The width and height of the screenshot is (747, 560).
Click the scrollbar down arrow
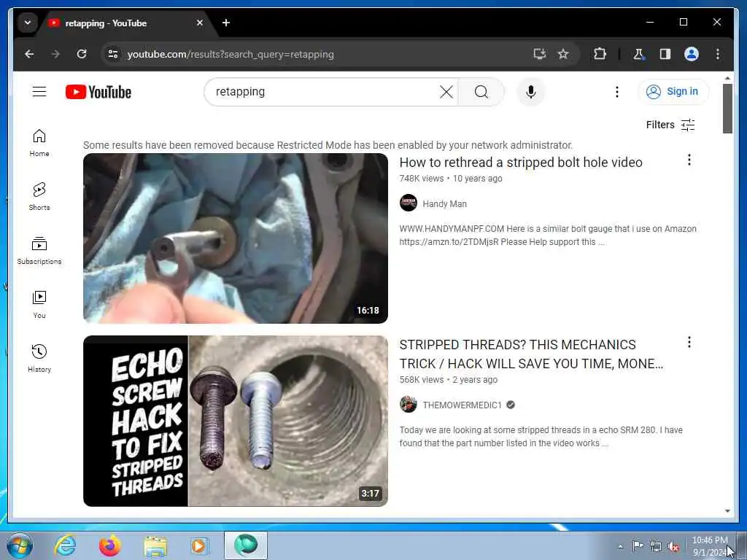click(x=727, y=511)
